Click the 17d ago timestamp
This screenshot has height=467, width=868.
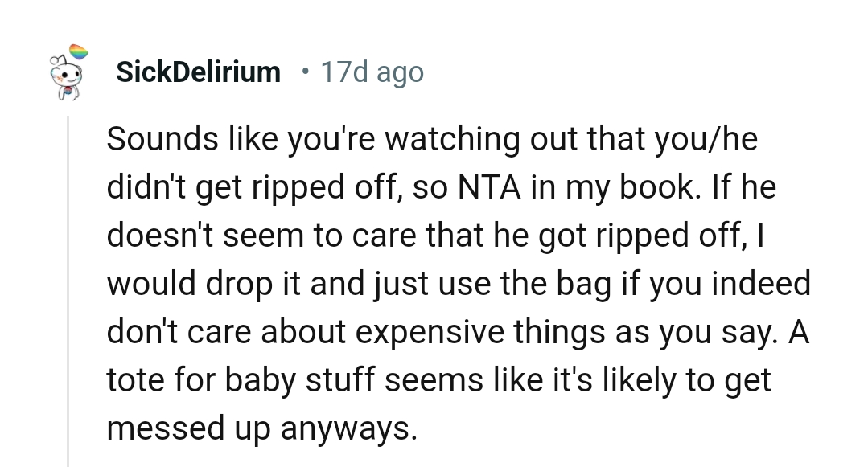pos(372,72)
